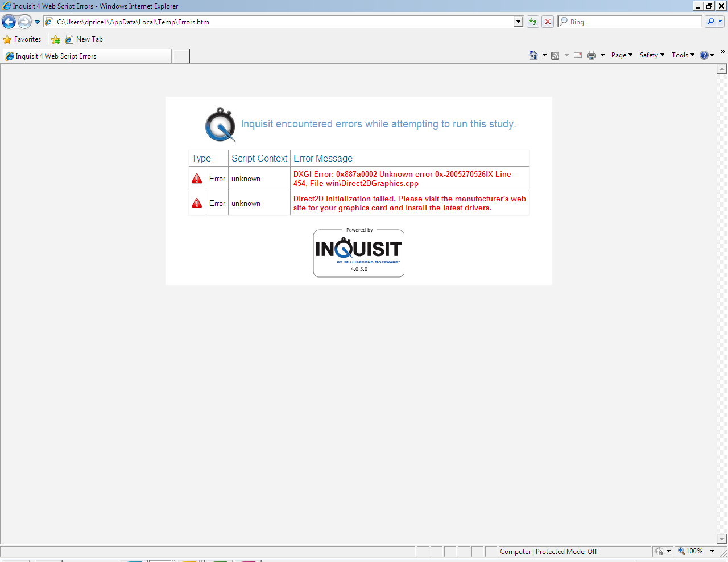Image resolution: width=728 pixels, height=562 pixels.
Task: Click the vertical scrollbar up arrow
Action: [x=722, y=69]
